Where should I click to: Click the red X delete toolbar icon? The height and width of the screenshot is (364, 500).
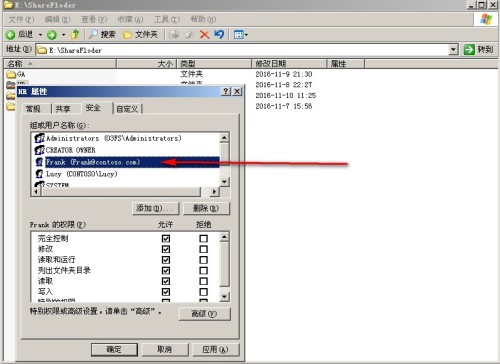[x=204, y=34]
